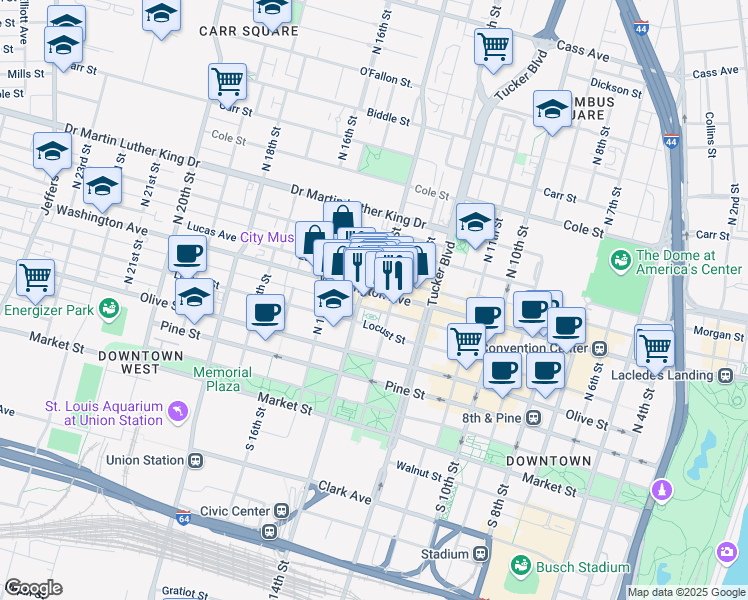
Task: Select the Mills St street label
Action: 26,74
